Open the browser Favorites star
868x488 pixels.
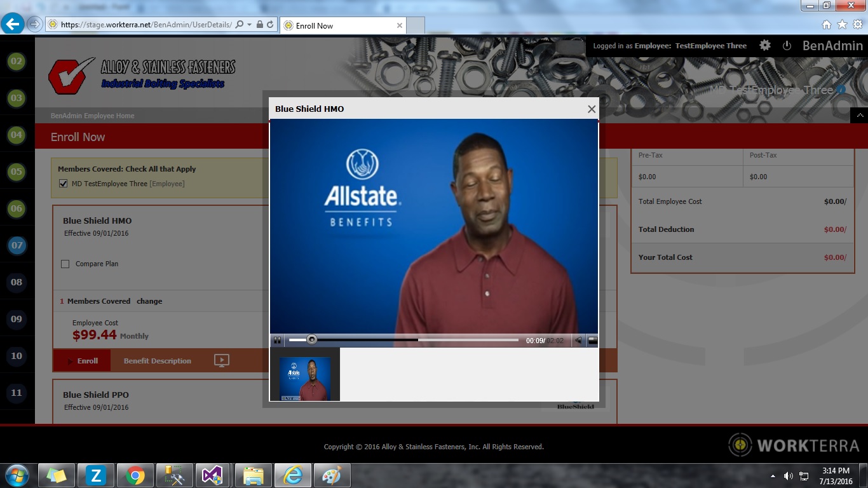pos(842,25)
